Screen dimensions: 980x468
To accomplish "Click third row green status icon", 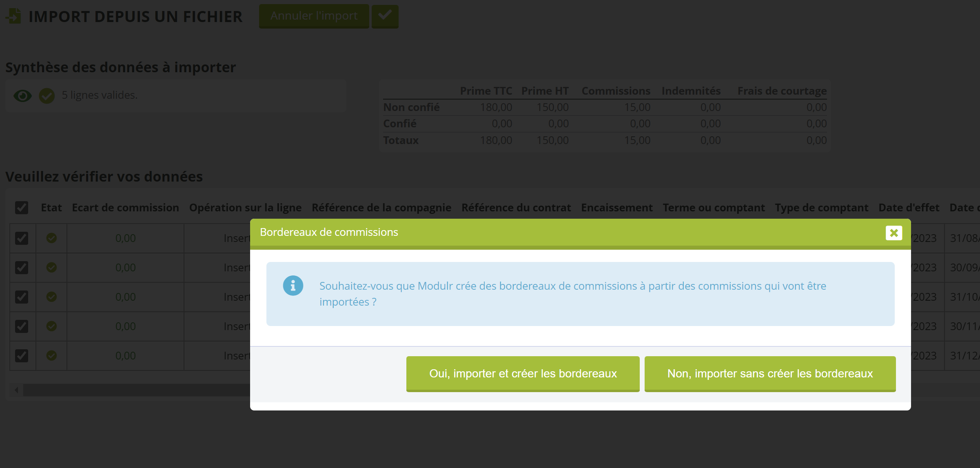I will 51,297.
